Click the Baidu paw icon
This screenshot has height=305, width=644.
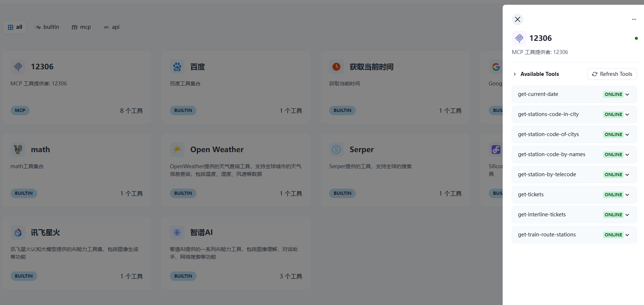click(x=177, y=67)
